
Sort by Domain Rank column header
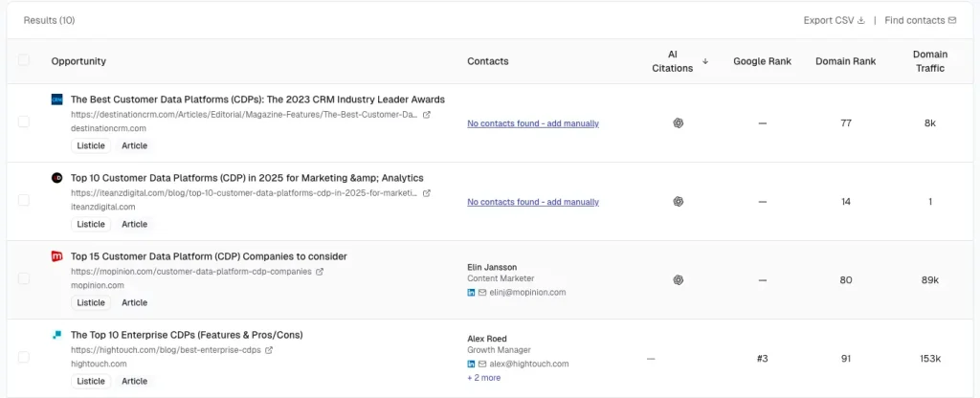pos(846,61)
